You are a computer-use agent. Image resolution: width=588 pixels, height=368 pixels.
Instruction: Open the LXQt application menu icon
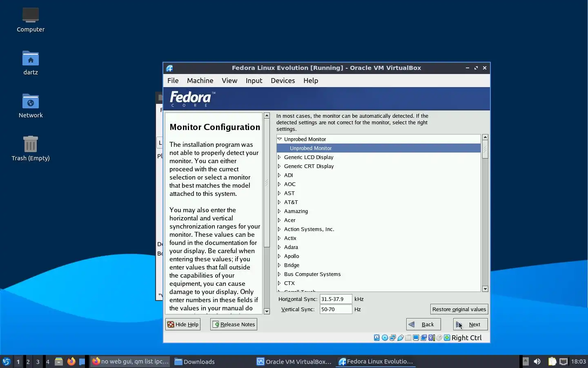click(6, 361)
